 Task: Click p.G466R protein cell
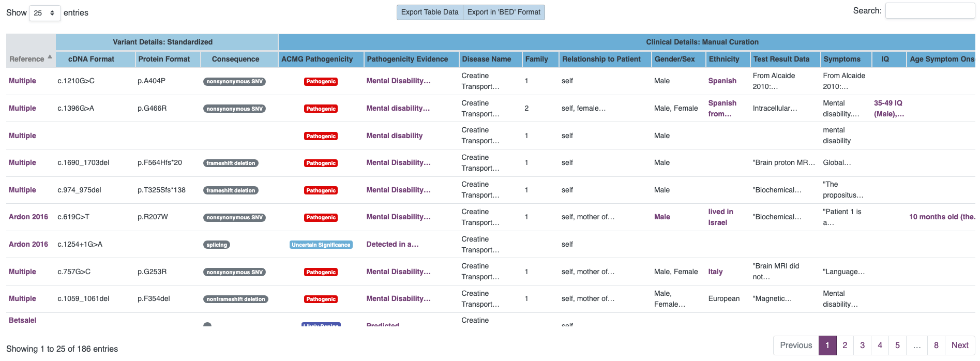pos(152,108)
